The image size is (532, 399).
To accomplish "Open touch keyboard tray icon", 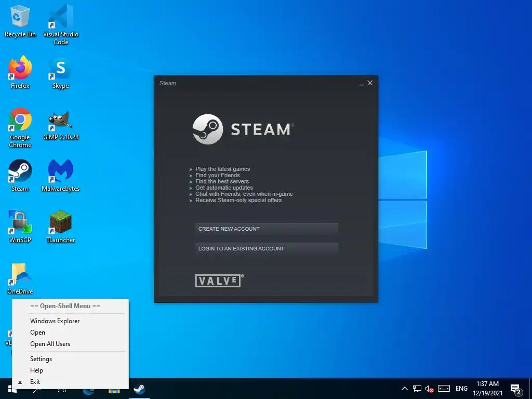I will (x=444, y=389).
